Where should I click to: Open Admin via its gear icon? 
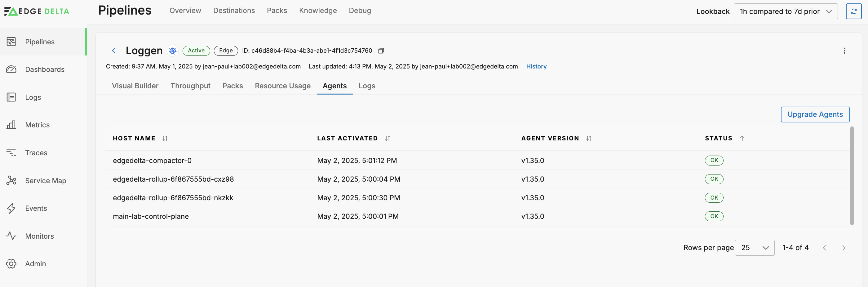click(11, 264)
